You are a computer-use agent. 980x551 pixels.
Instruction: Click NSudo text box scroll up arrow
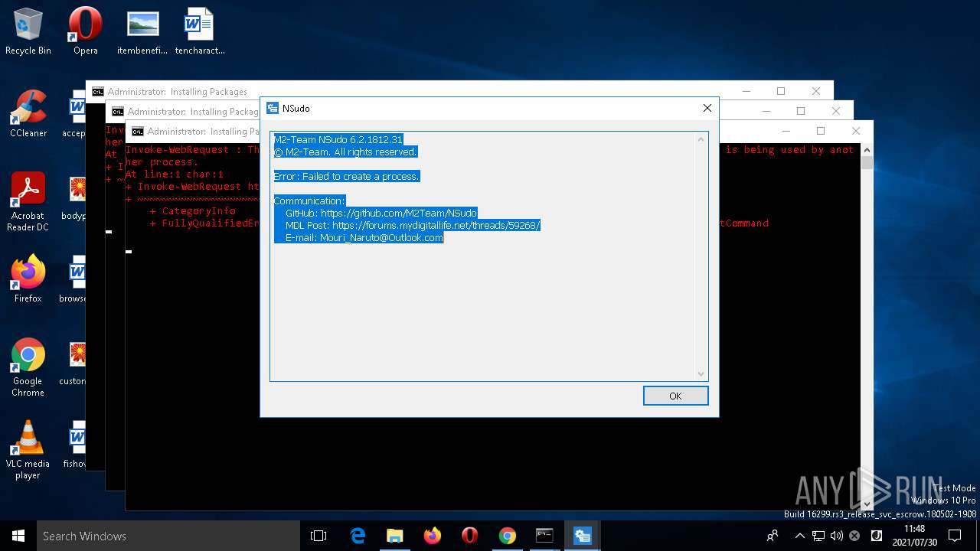pos(701,139)
